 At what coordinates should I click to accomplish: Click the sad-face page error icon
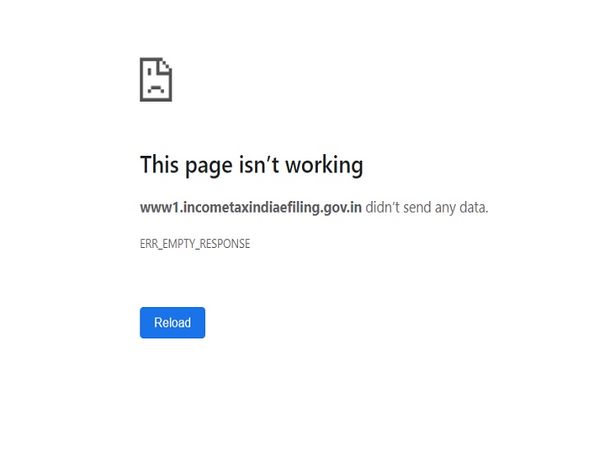156,80
